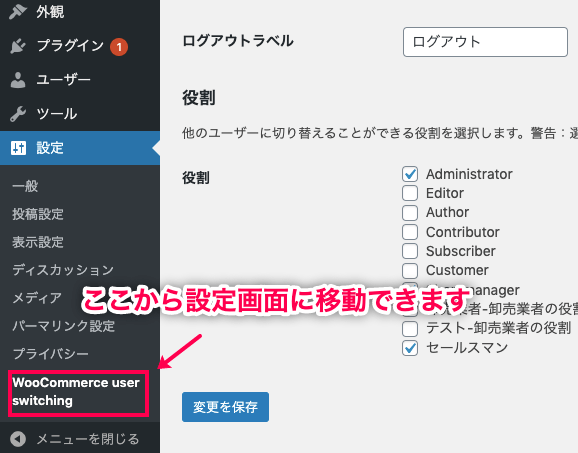Open パーマリンク設定 page
Screen dimensions: 578x453
point(63,326)
